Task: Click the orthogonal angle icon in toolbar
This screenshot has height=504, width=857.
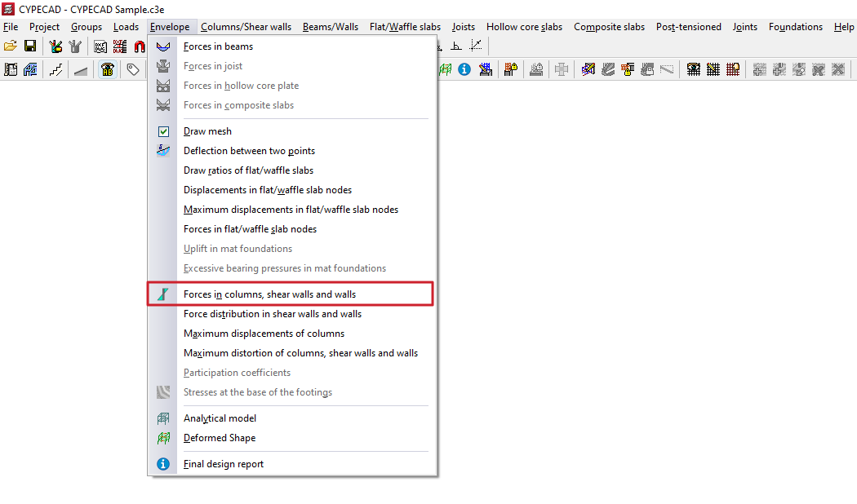Action: 455,46
